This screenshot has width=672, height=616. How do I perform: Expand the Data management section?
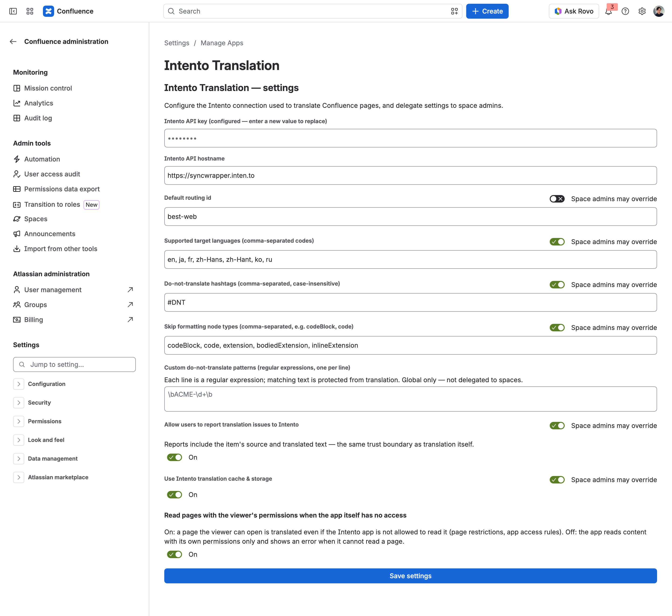coord(19,459)
